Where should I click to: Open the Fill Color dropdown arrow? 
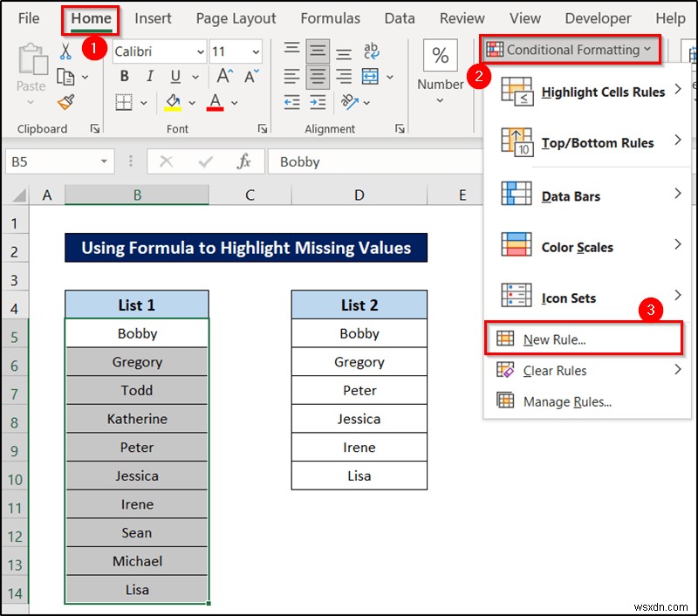tap(190, 103)
